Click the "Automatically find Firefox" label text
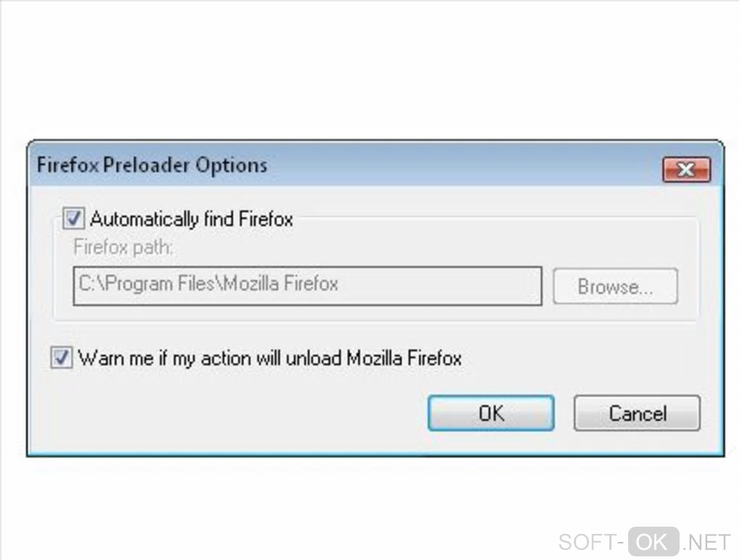The width and height of the screenshot is (739, 560). pyautogui.click(x=191, y=219)
